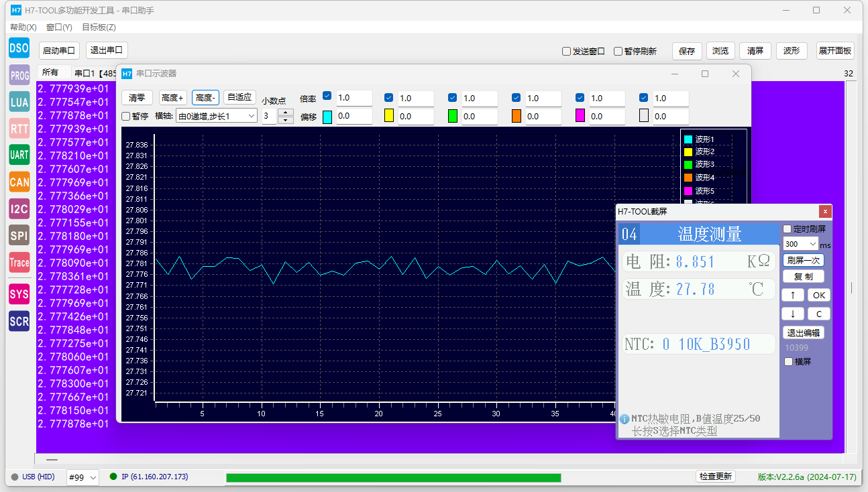868x492 pixels.
Task: Click the 启动串口 button
Action: click(59, 50)
